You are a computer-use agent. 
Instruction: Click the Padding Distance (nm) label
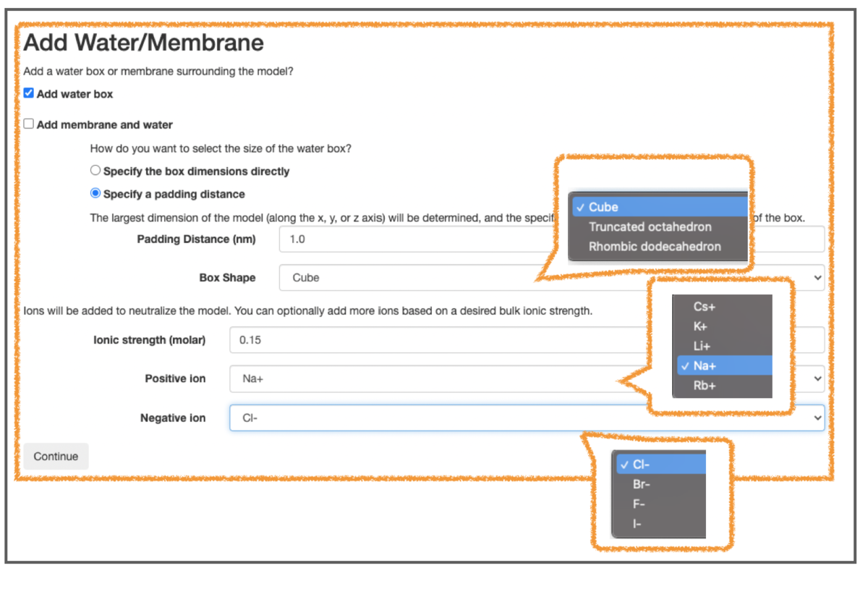(x=196, y=239)
